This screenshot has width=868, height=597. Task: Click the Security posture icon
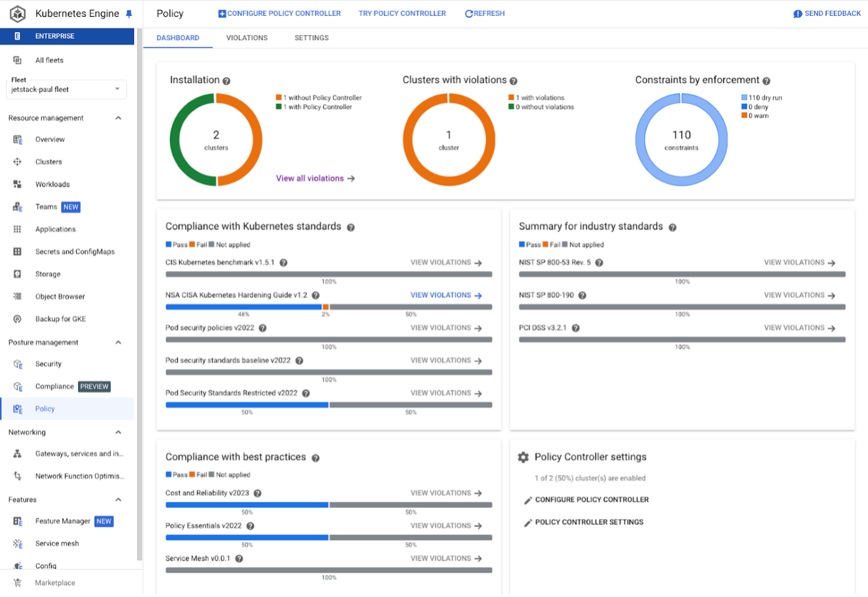[18, 364]
